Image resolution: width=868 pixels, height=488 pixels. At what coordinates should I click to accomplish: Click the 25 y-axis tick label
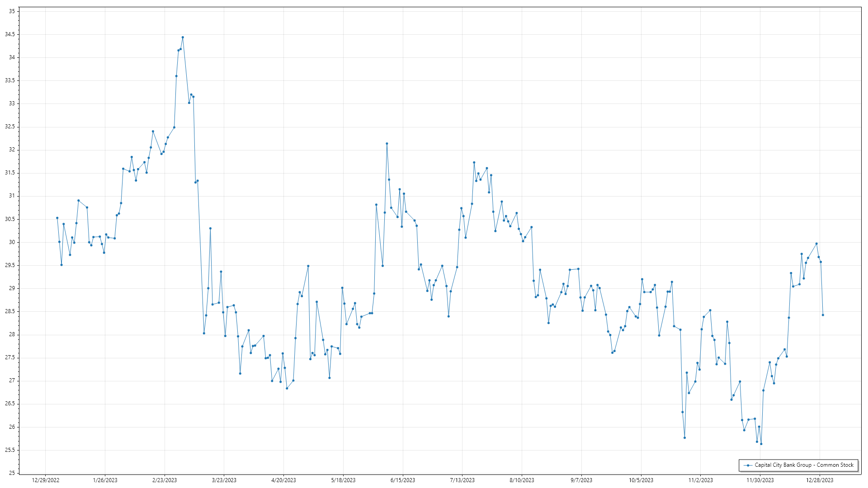pyautogui.click(x=12, y=473)
